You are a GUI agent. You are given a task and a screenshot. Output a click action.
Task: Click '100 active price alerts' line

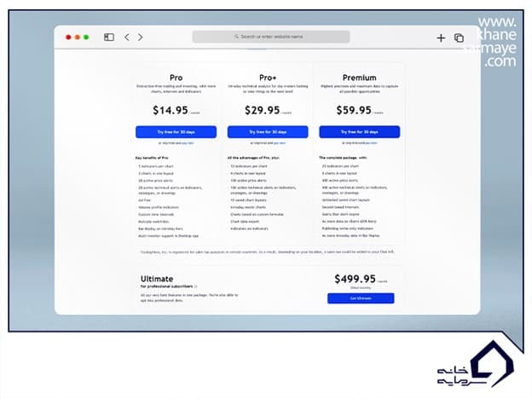(x=248, y=181)
